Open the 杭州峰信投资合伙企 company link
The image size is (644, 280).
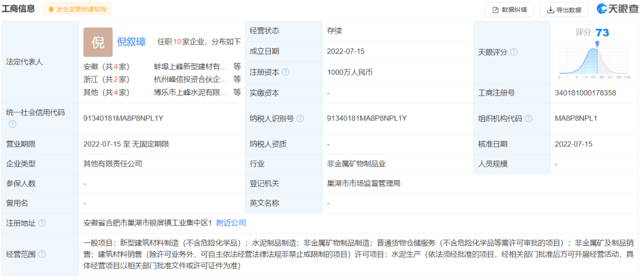click(190, 79)
